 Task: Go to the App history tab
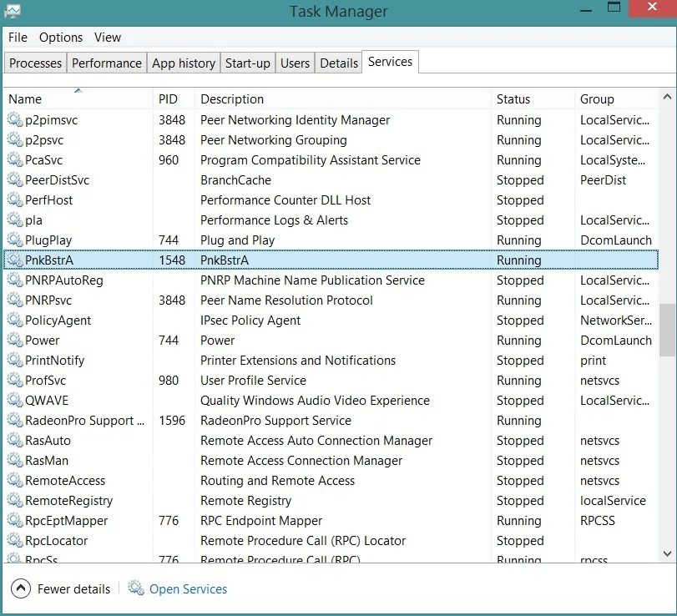pyautogui.click(x=184, y=63)
